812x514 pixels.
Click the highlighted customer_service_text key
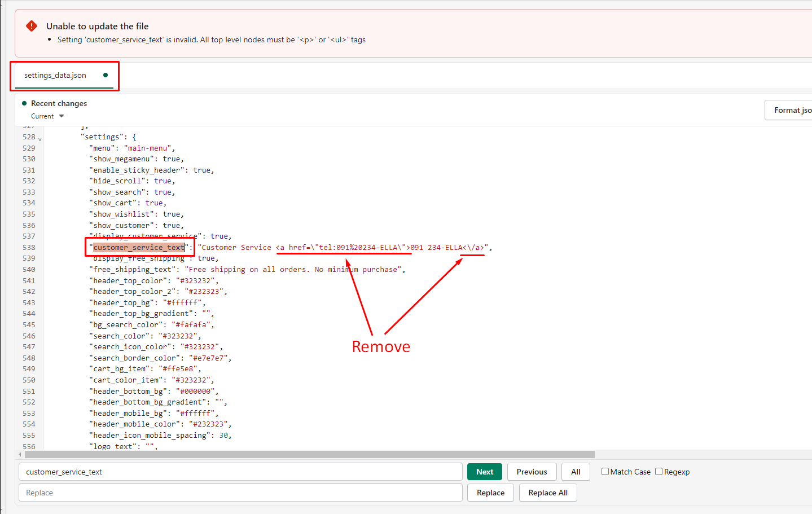pyautogui.click(x=139, y=247)
